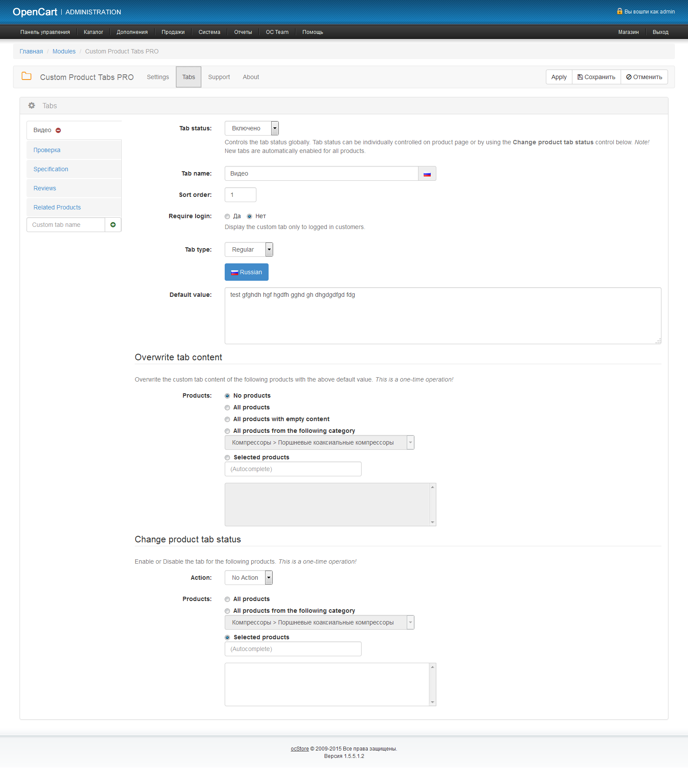Click the Custom tab name input field
The height and width of the screenshot is (784, 688).
66,225
